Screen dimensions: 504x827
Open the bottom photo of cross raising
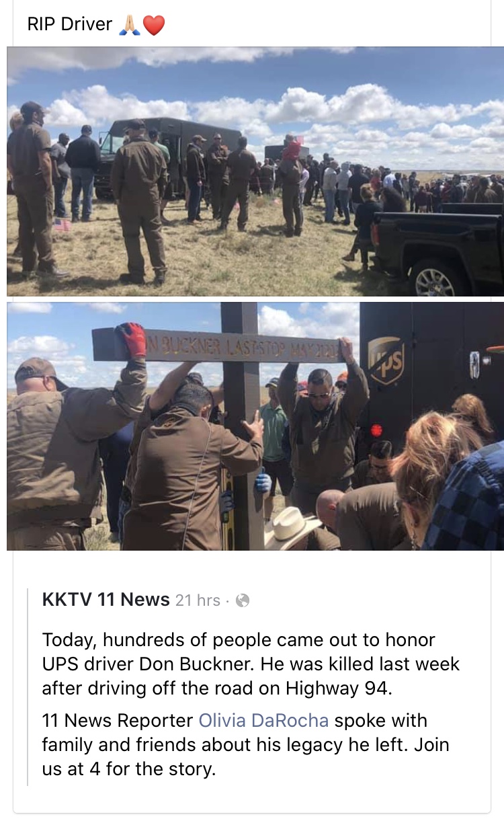(x=255, y=426)
